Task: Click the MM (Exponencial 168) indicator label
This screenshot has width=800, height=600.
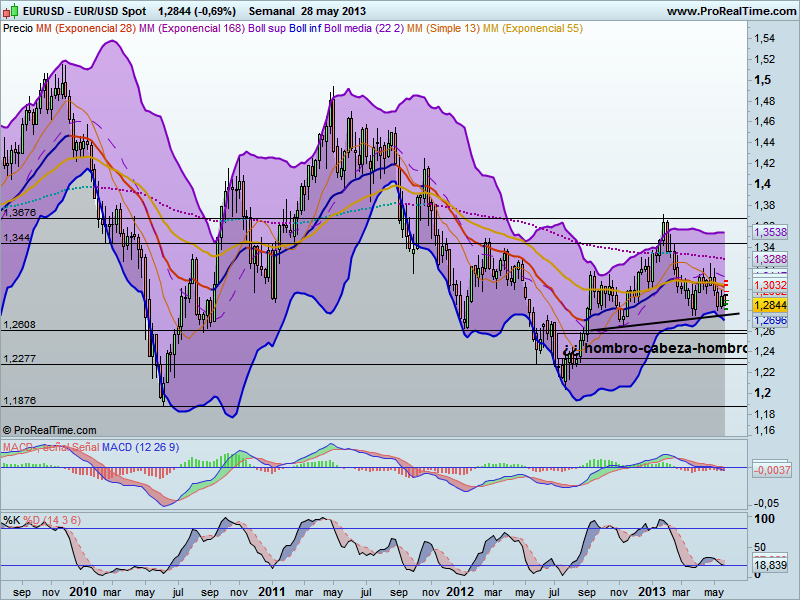Action: tap(195, 30)
